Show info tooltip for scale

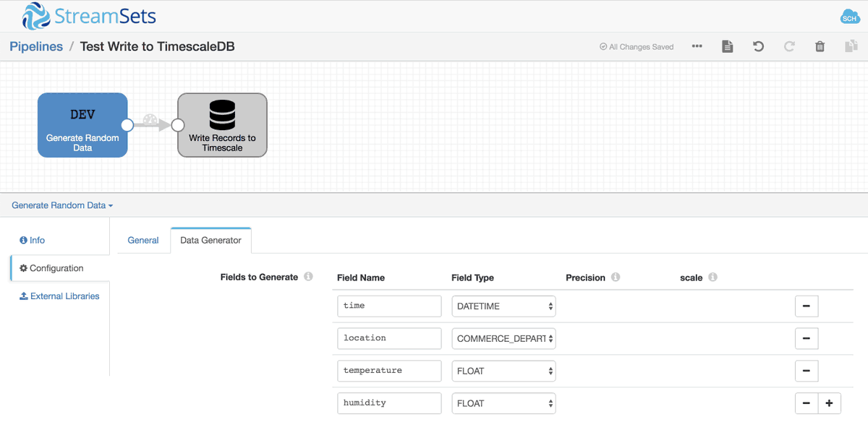[x=712, y=277]
